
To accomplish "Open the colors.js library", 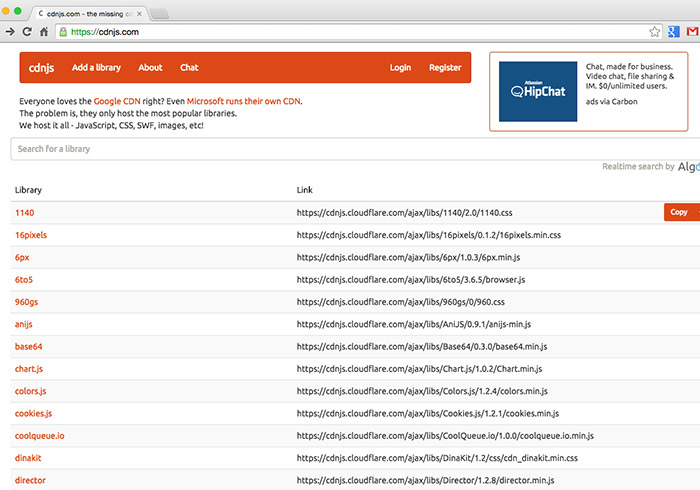I will pos(31,391).
